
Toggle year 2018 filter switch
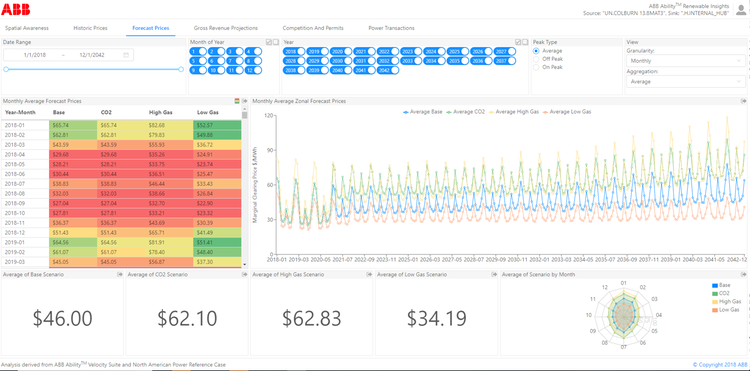tap(294, 52)
